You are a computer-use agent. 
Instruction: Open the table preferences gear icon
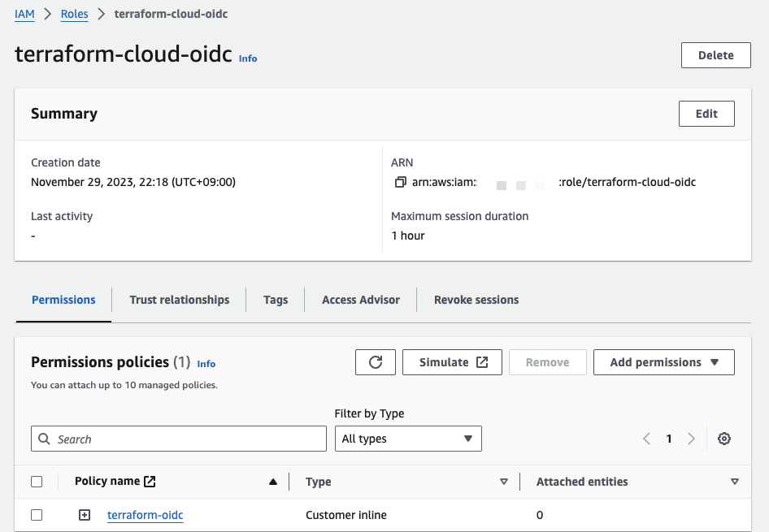point(723,439)
